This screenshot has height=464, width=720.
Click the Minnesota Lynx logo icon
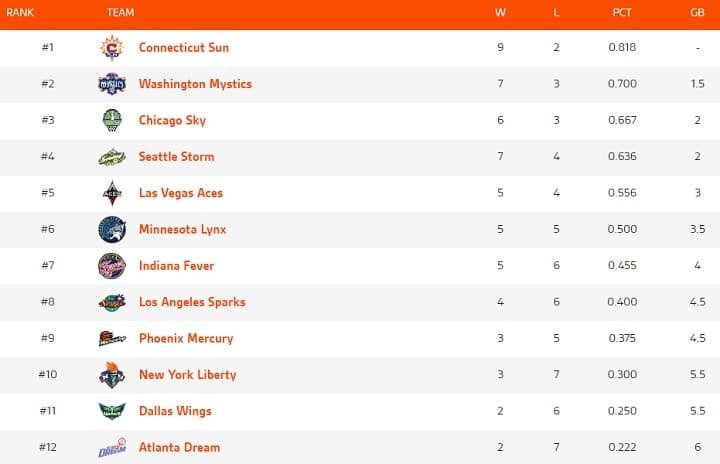click(x=112, y=229)
